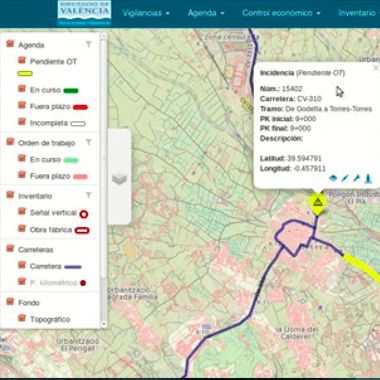Open the Inventario filter funnel icon
Screen dimensions: 380x380
[89, 195]
